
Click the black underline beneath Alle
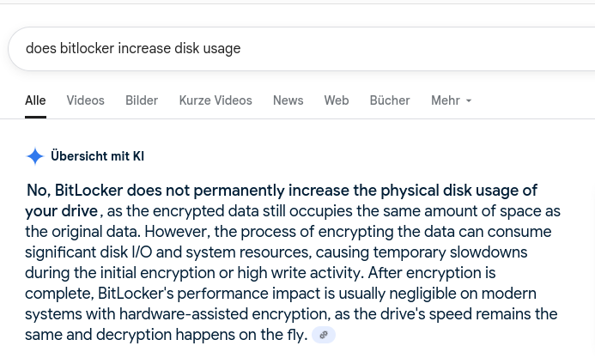point(36,118)
